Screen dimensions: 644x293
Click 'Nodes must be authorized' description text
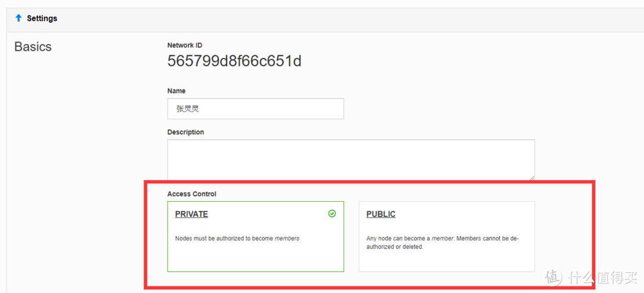pos(237,238)
